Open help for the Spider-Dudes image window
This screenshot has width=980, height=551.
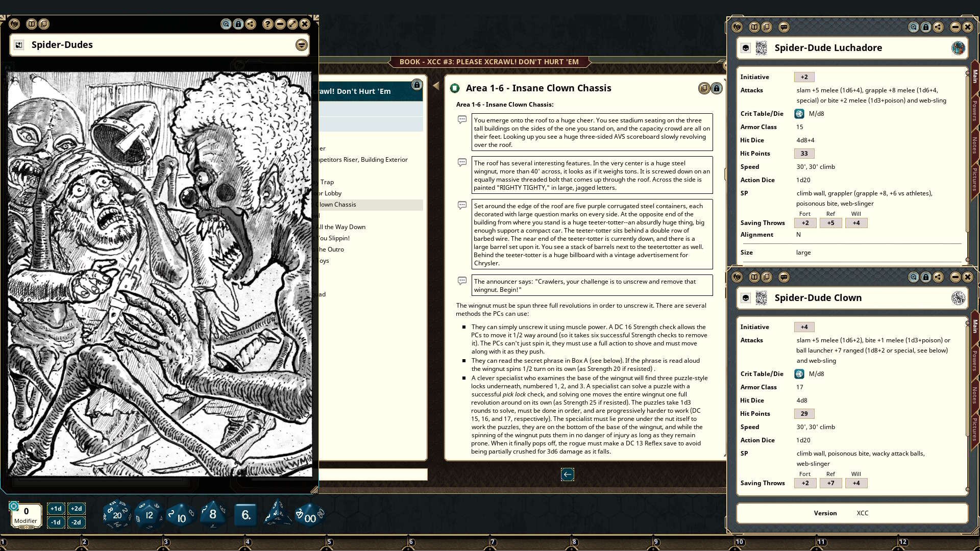point(267,24)
